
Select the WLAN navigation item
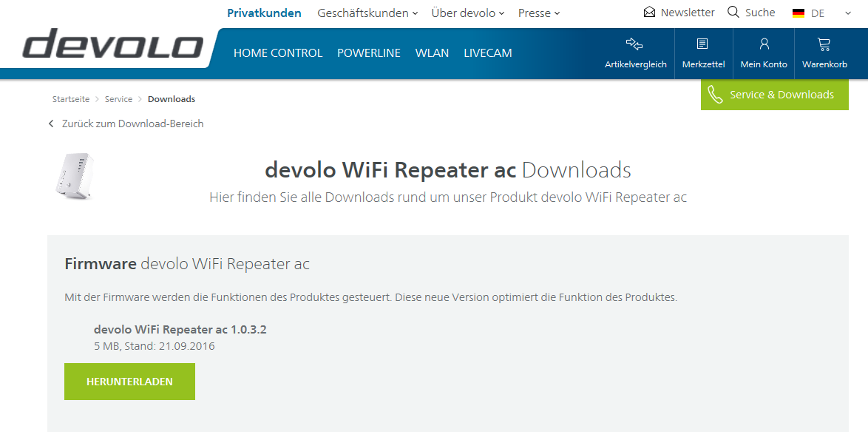432,53
